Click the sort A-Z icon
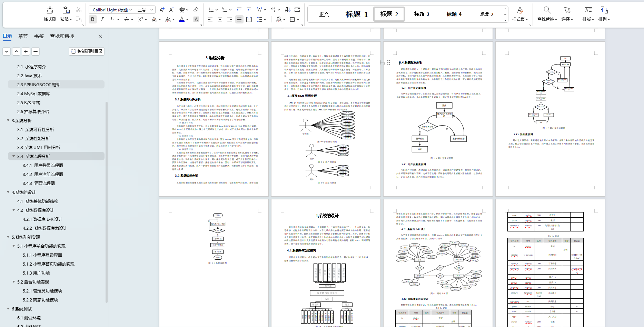 tap(288, 10)
